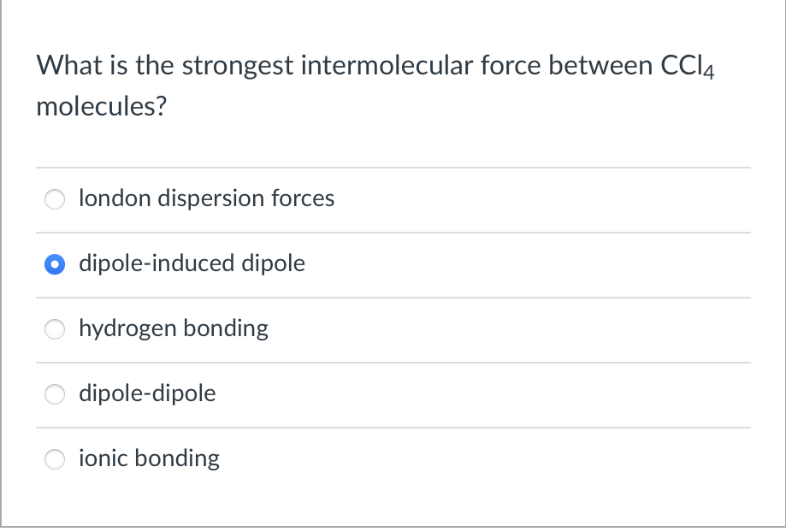
Task: Click the question text about CCl4
Action: [x=376, y=65]
